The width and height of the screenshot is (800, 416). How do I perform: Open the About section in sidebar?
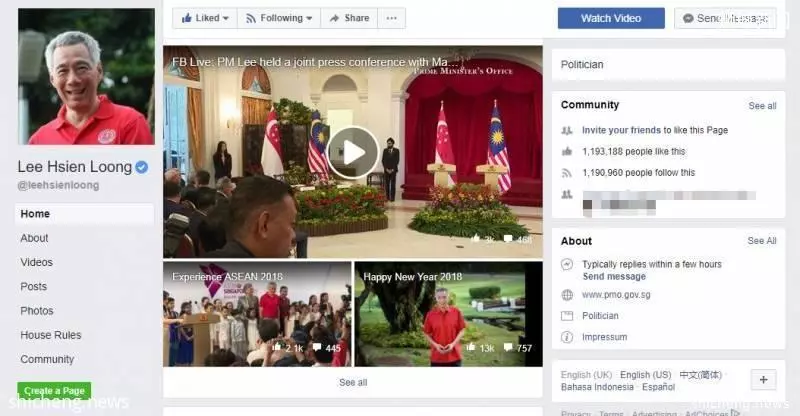pyautogui.click(x=34, y=238)
